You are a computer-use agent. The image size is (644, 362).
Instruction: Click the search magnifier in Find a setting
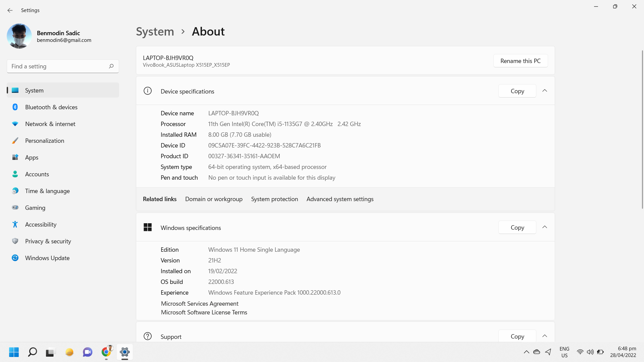[111, 66]
